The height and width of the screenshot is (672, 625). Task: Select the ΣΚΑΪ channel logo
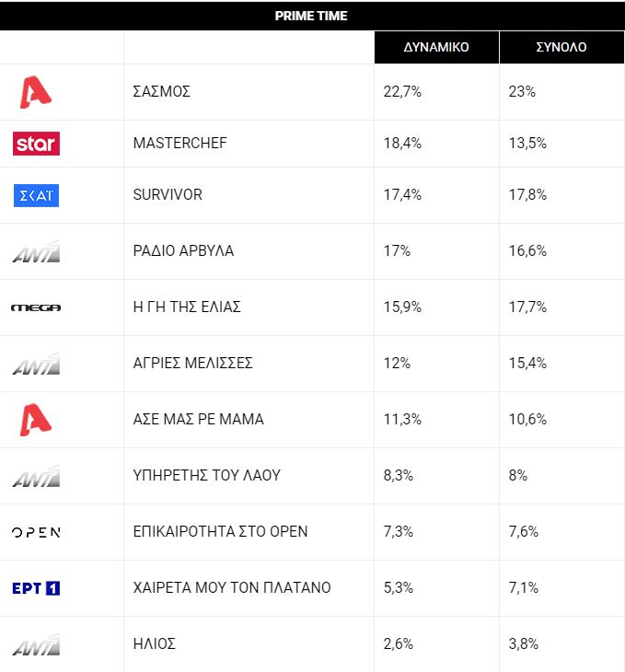coord(36,195)
